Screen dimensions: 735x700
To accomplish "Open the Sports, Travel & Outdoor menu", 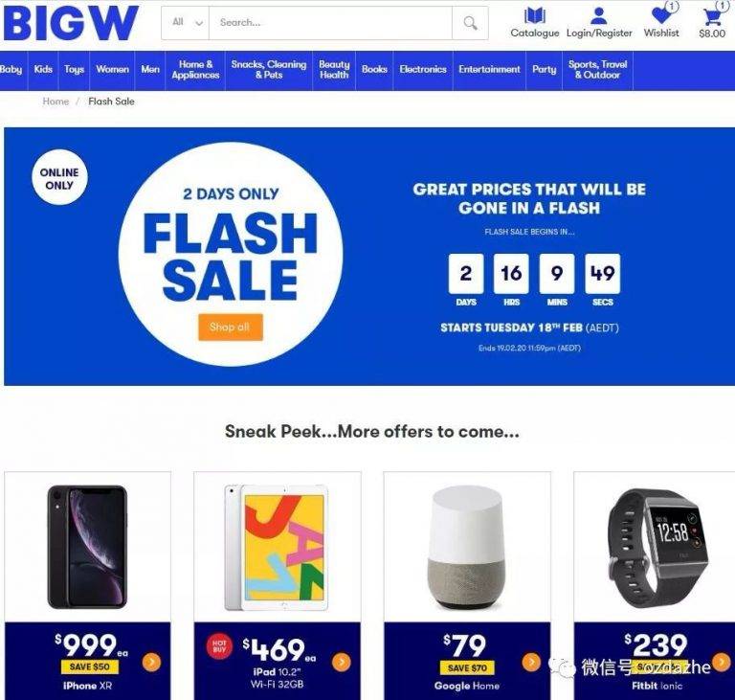I will [x=597, y=70].
